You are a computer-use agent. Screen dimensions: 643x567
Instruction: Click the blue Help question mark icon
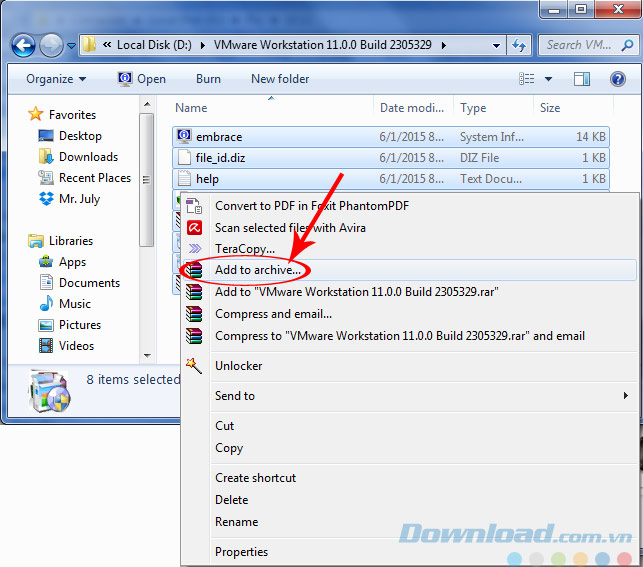[618, 79]
